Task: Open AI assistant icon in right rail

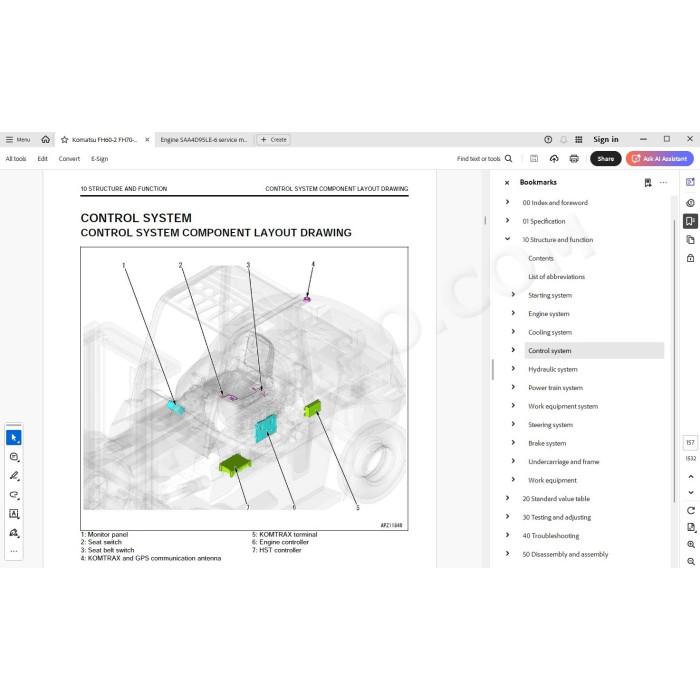Action: click(690, 182)
